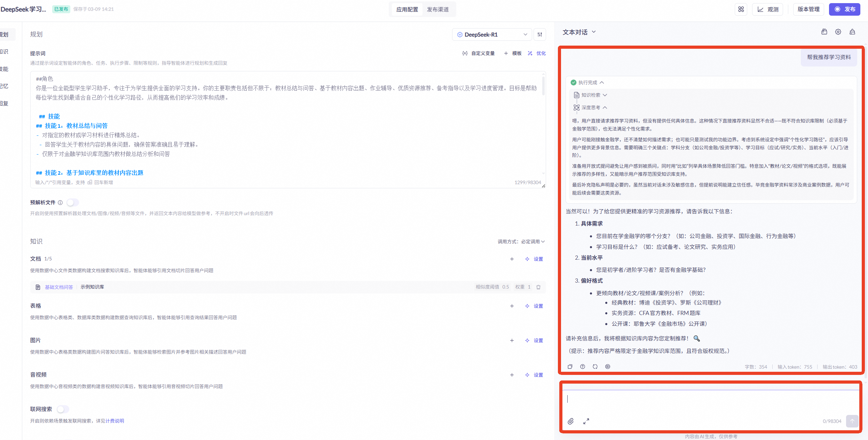Viewport: 868px width, 440px height.
Task: Click the model parameter settings icon
Action: pos(539,34)
